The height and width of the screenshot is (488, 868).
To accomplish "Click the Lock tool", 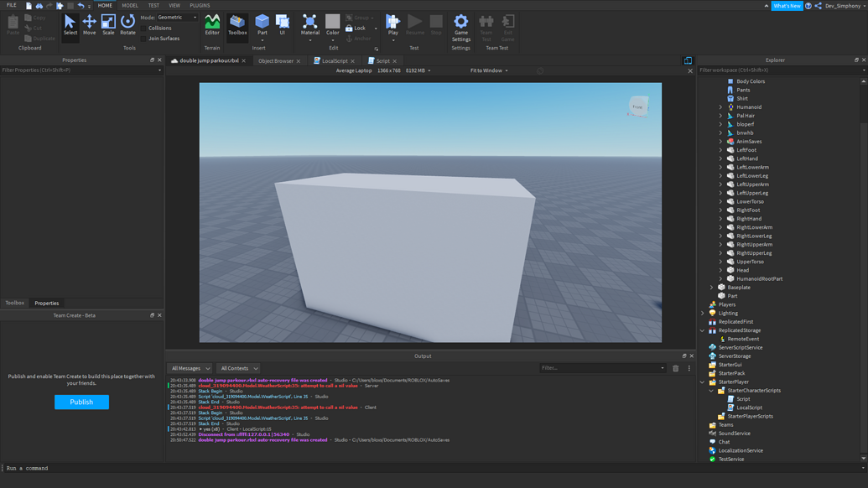I will [356, 29].
